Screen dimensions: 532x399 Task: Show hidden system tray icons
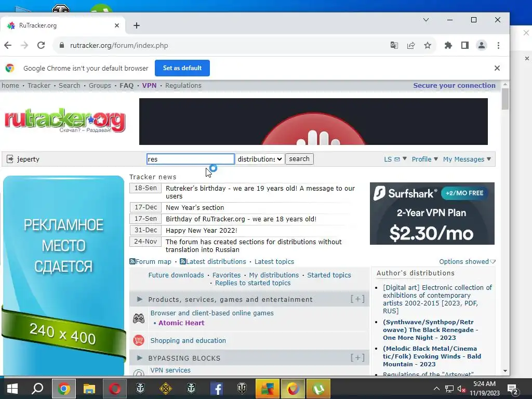pos(436,389)
